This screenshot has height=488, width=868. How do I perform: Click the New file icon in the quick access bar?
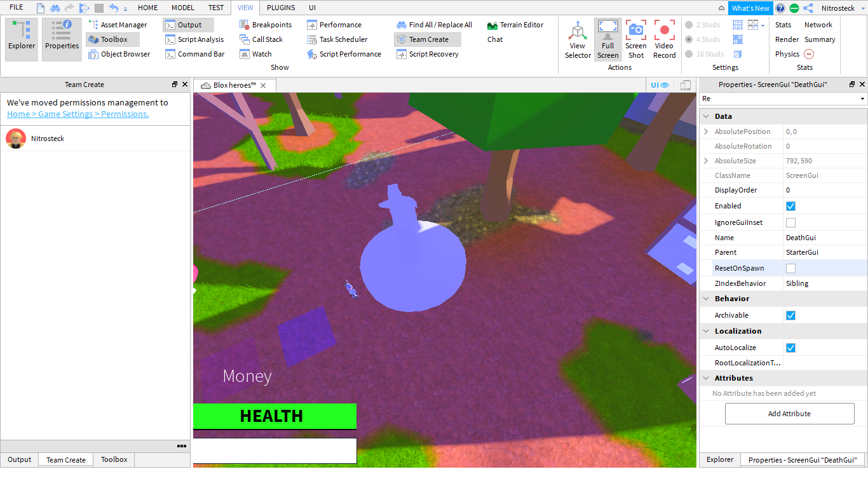point(41,8)
